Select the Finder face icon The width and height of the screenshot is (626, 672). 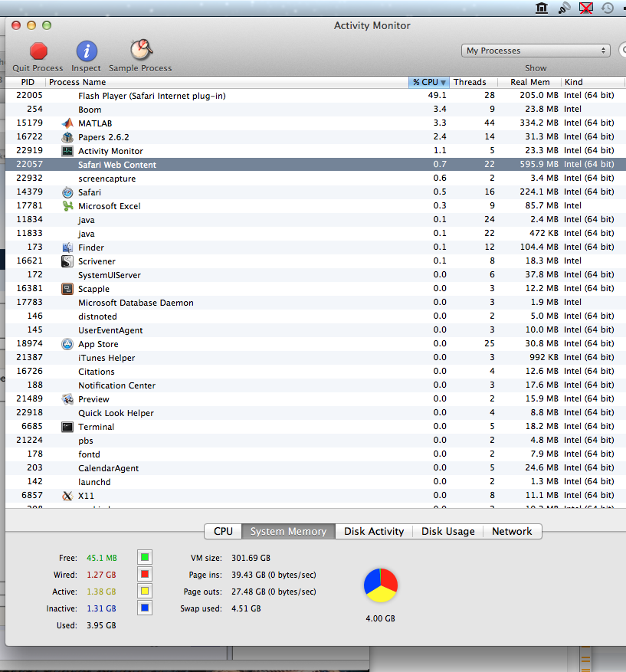67,247
